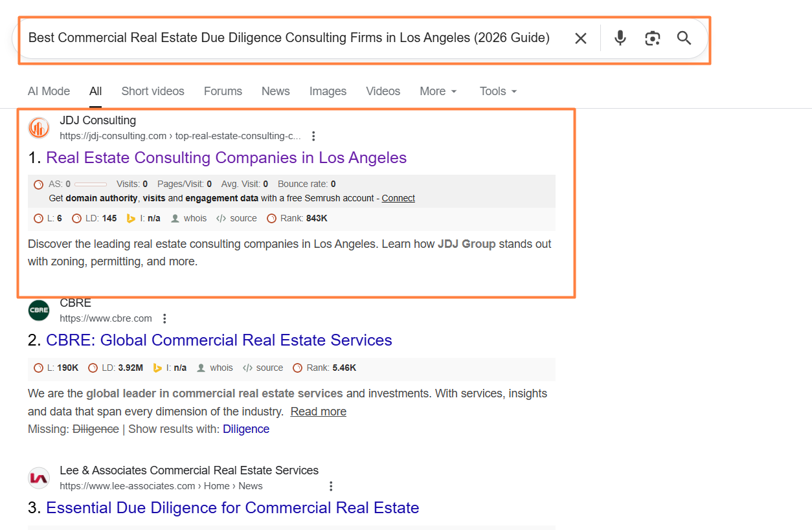The height and width of the screenshot is (530, 812).
Task: Open three-dot options for JDJ Consulting result
Action: (313, 136)
